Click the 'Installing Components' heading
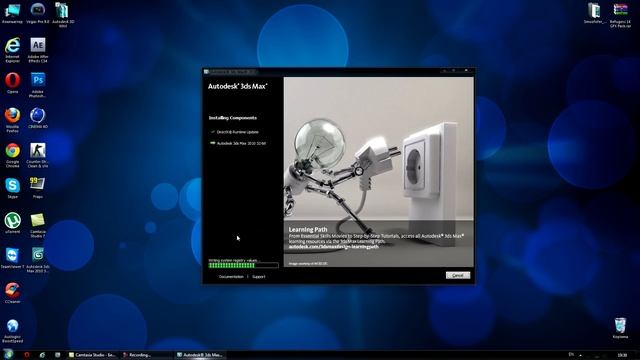This screenshot has height=360, width=640. [x=233, y=118]
